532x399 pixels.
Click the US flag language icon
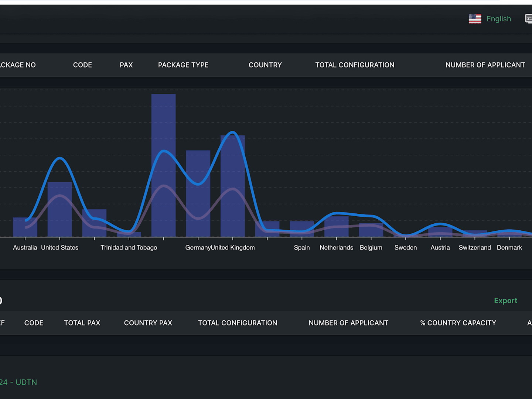coord(475,19)
